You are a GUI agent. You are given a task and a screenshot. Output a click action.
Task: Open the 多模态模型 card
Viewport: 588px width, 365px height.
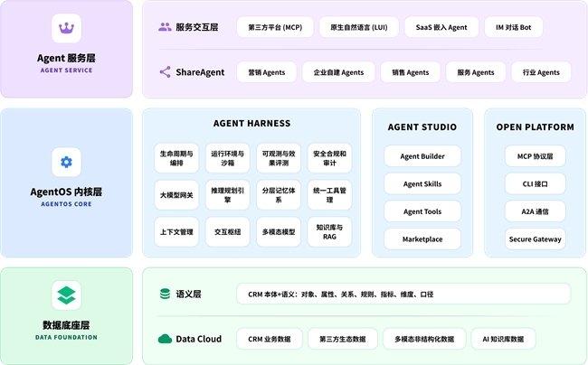[279, 231]
